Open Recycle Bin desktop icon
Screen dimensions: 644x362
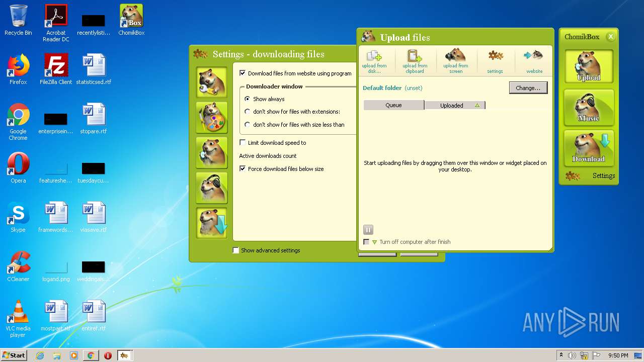pyautogui.click(x=18, y=20)
